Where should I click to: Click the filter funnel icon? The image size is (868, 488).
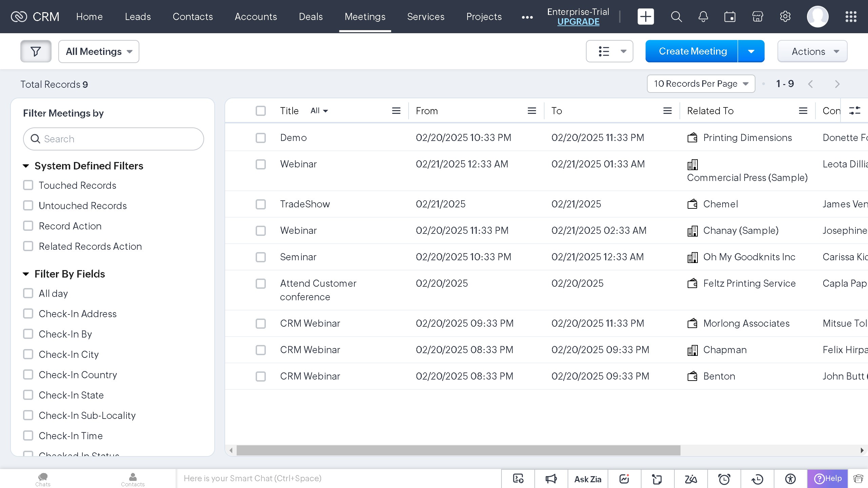click(x=36, y=52)
